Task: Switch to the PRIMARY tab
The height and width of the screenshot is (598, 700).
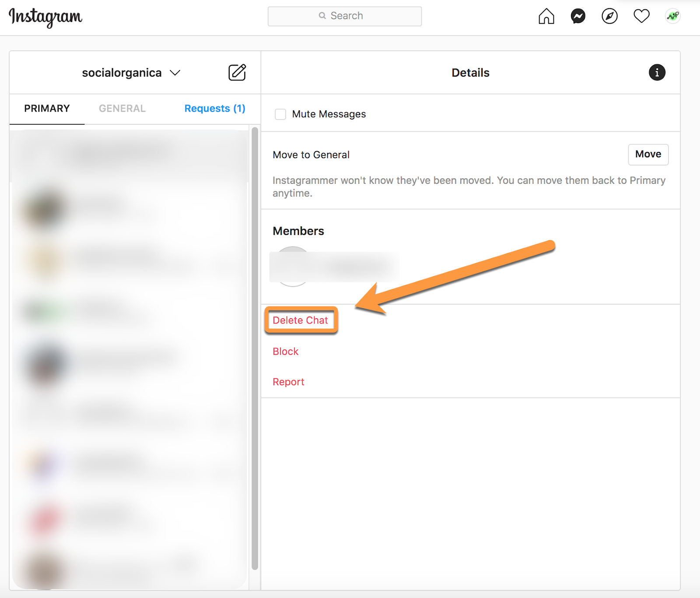Action: click(47, 109)
